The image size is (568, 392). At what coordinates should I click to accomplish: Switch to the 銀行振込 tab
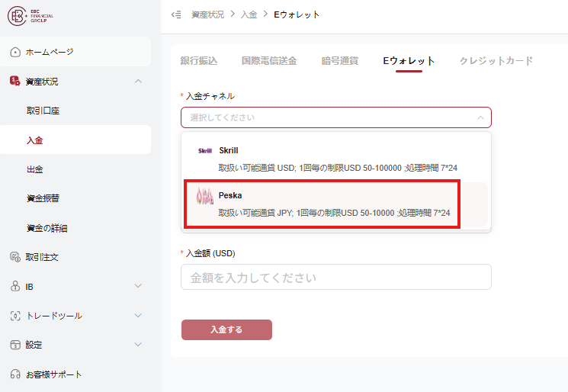click(x=199, y=61)
